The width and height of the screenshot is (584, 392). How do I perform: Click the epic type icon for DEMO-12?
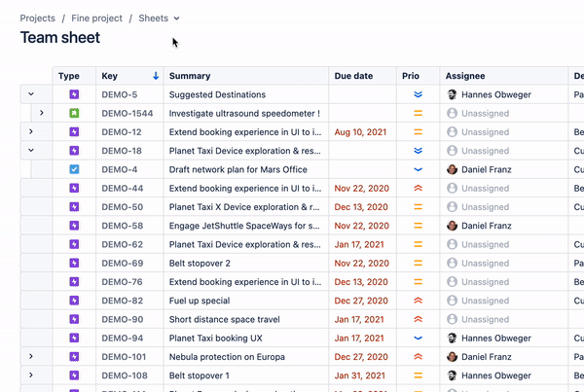[x=74, y=131]
